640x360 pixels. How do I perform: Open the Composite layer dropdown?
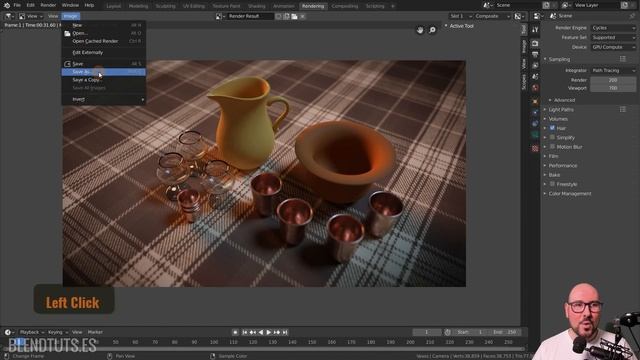(x=493, y=16)
